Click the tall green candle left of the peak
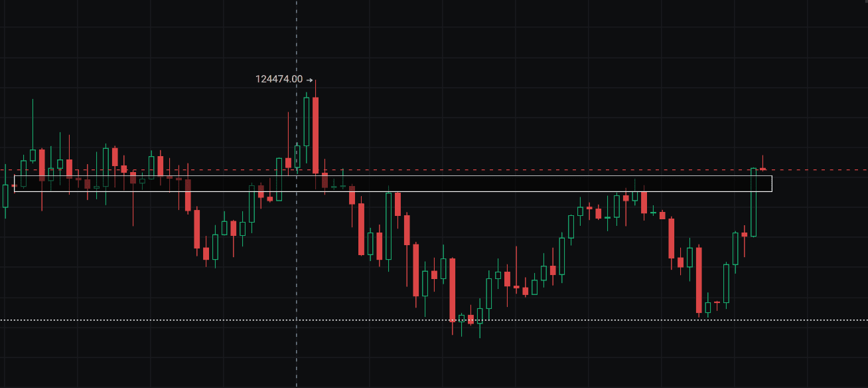 (x=306, y=122)
